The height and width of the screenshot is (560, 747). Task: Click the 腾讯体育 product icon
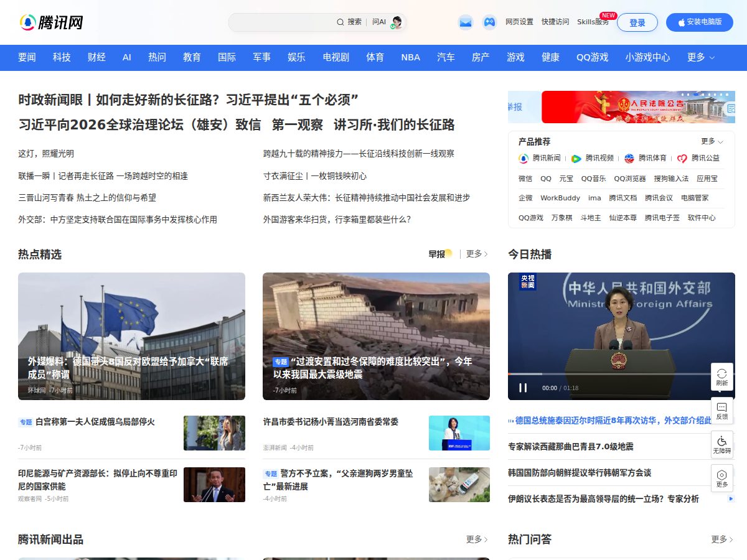pyautogui.click(x=629, y=159)
